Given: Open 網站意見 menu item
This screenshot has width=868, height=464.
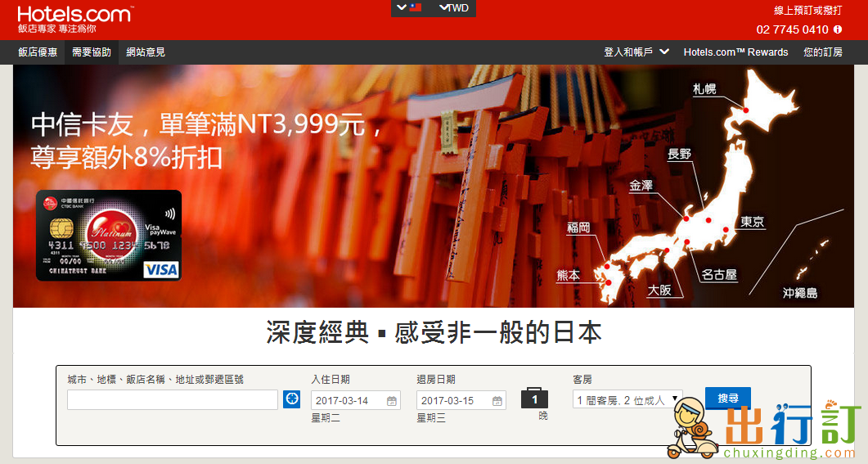Looking at the screenshot, I should (146, 52).
